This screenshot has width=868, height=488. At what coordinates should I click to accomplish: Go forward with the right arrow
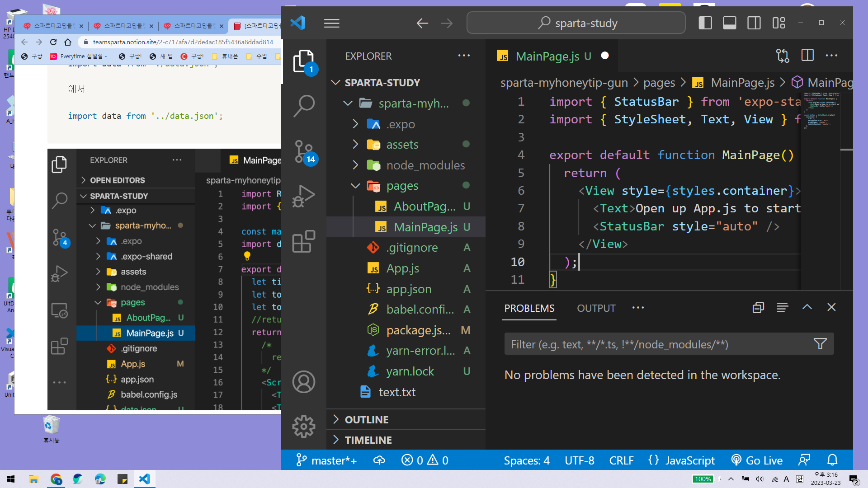point(447,23)
